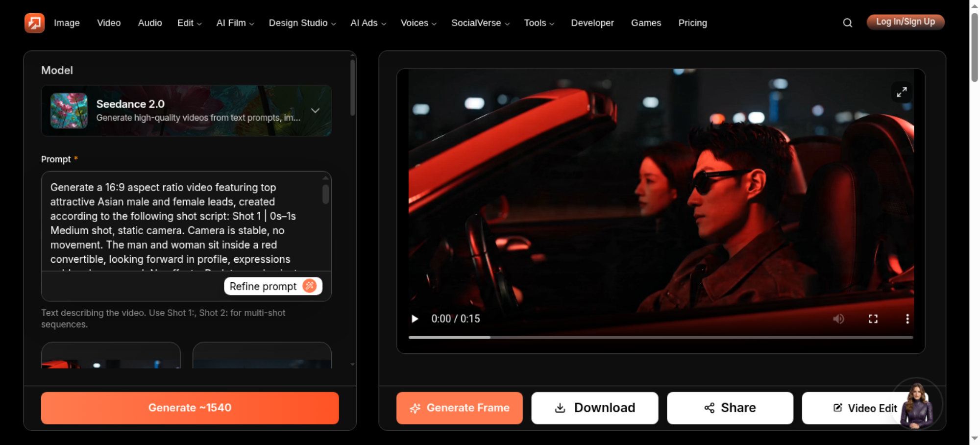The width and height of the screenshot is (980, 445).
Task: Expand the Voices menu
Action: 418,23
